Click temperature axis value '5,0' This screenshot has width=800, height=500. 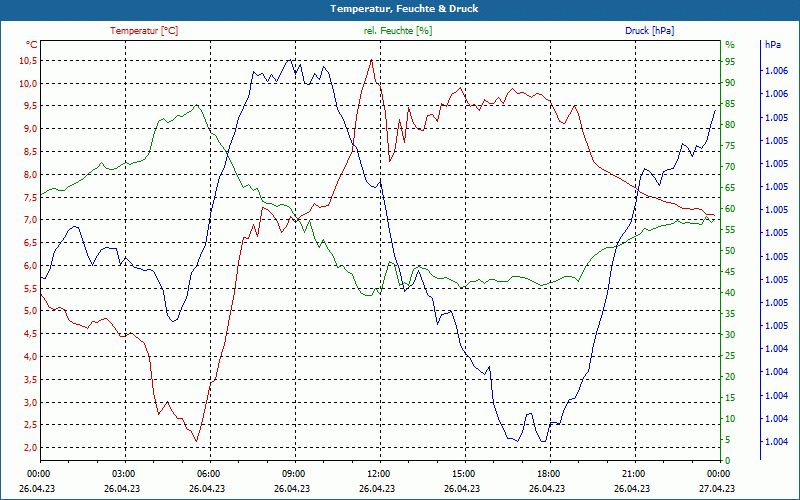coord(30,311)
